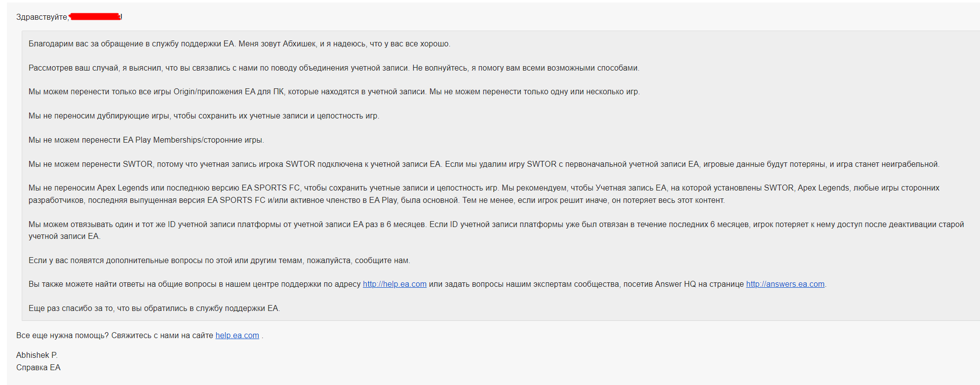Screen dimensions: 980x385
Task: Click the "Справка EA" signature line
Action: (39, 368)
